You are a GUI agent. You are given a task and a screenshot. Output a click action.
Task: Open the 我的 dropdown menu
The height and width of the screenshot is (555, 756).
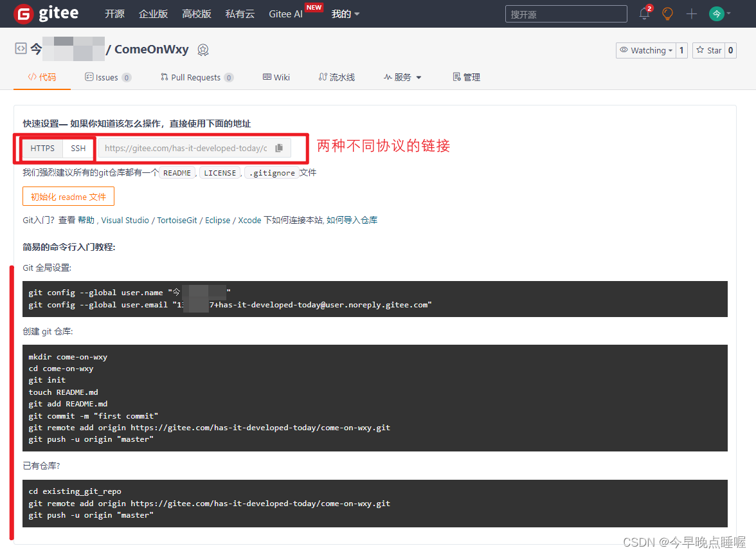(x=345, y=14)
